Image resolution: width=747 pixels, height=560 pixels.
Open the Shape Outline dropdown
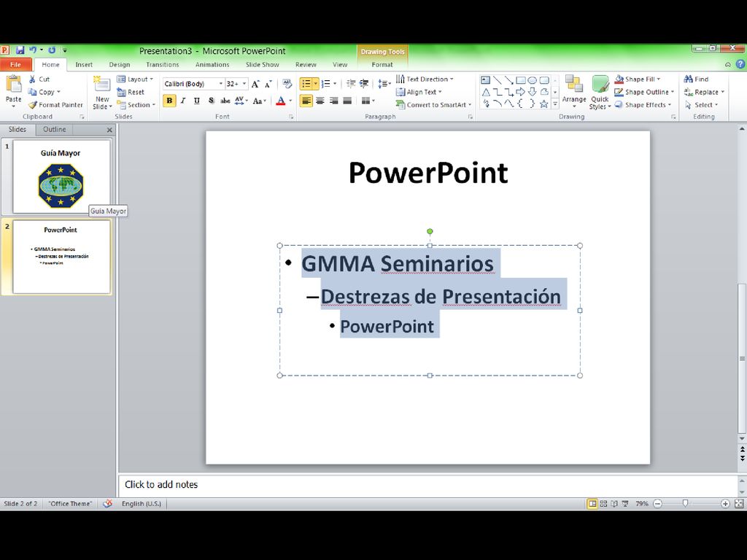point(644,92)
